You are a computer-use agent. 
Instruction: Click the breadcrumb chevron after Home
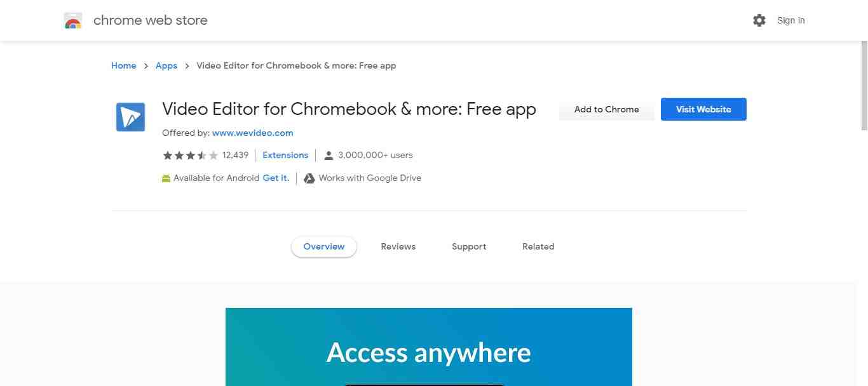(x=146, y=65)
